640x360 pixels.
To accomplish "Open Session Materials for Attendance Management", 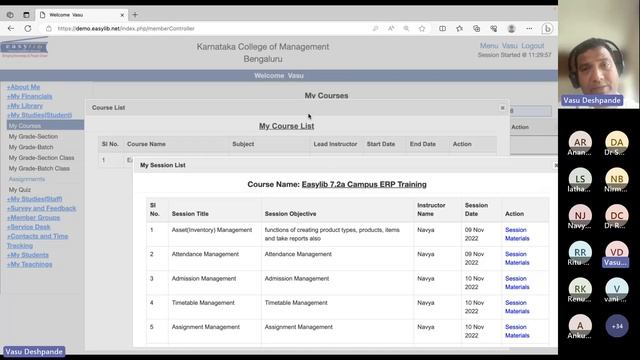I will [x=517, y=258].
